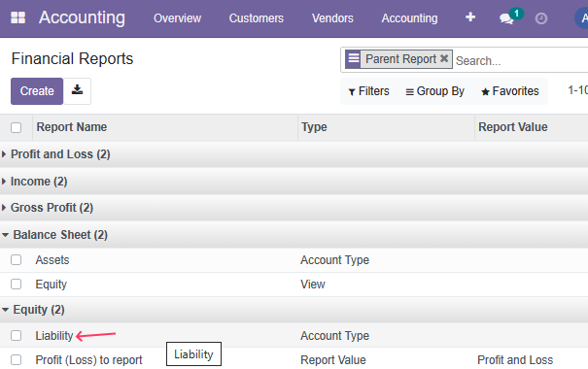Tick the Profit (Loss) to report checkbox

(17, 359)
